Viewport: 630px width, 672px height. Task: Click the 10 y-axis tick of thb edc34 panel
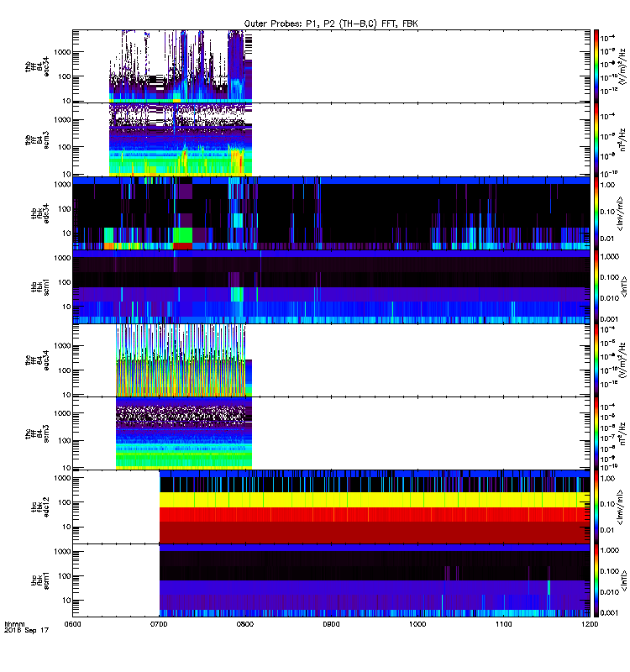pyautogui.click(x=66, y=234)
